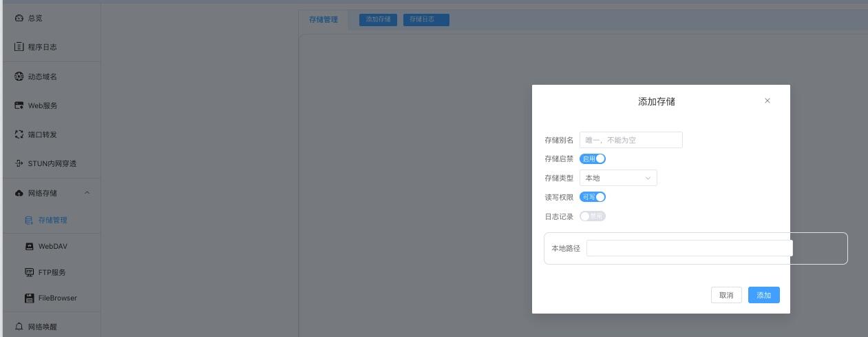This screenshot has width=868, height=337.
Task: Click the Web服务 icon in sidebar
Action: tap(19, 105)
